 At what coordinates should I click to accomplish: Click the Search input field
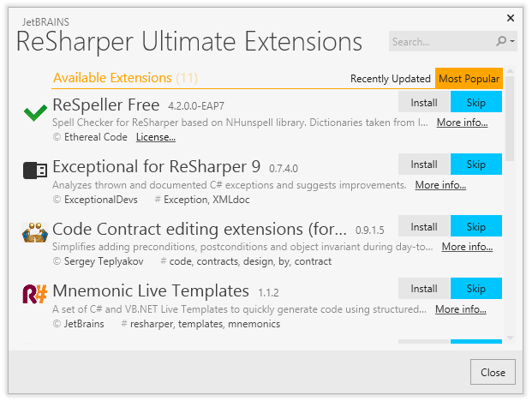point(440,41)
